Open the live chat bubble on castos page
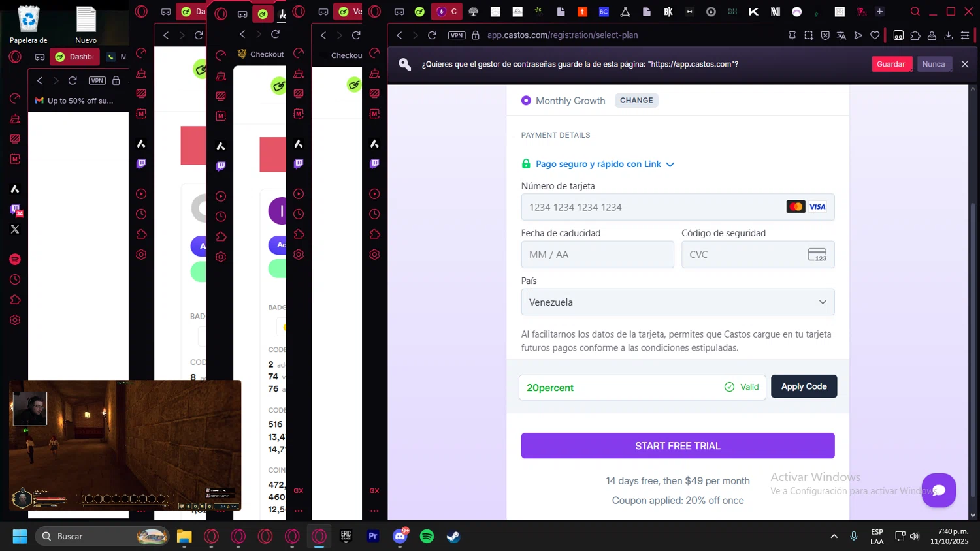This screenshot has height=551, width=980. coord(939,490)
